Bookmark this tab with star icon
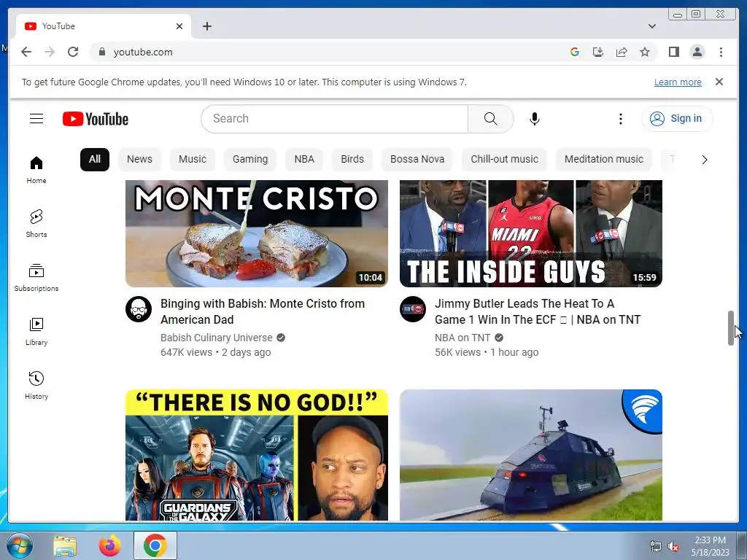Viewport: 747px width, 560px height. (x=645, y=52)
